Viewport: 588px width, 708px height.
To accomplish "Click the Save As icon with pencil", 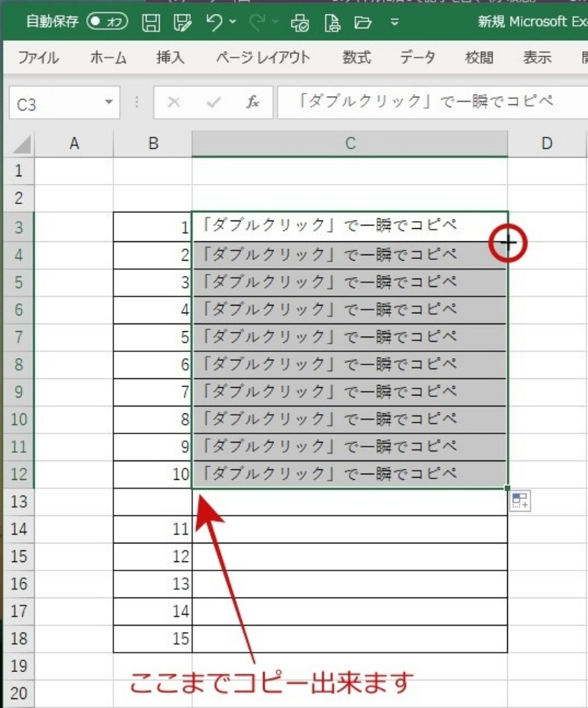I will pyautogui.click(x=183, y=22).
